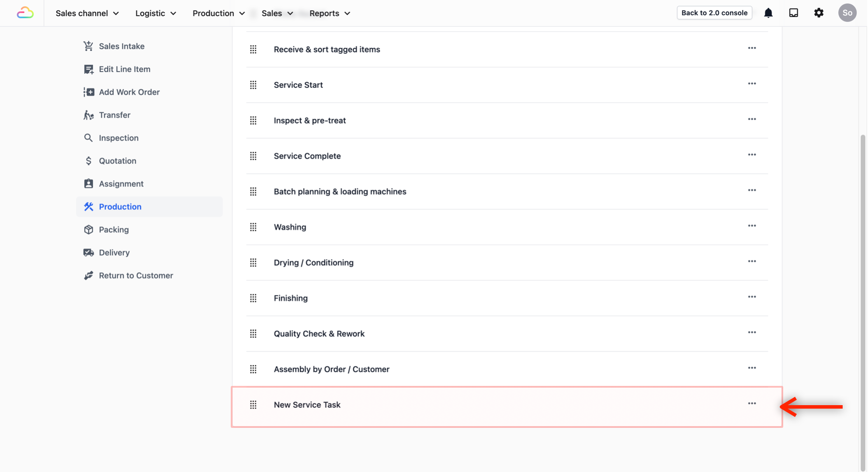Screen dimensions: 868x472
Task: Click the Sales Intake cart icon
Action: click(x=88, y=46)
